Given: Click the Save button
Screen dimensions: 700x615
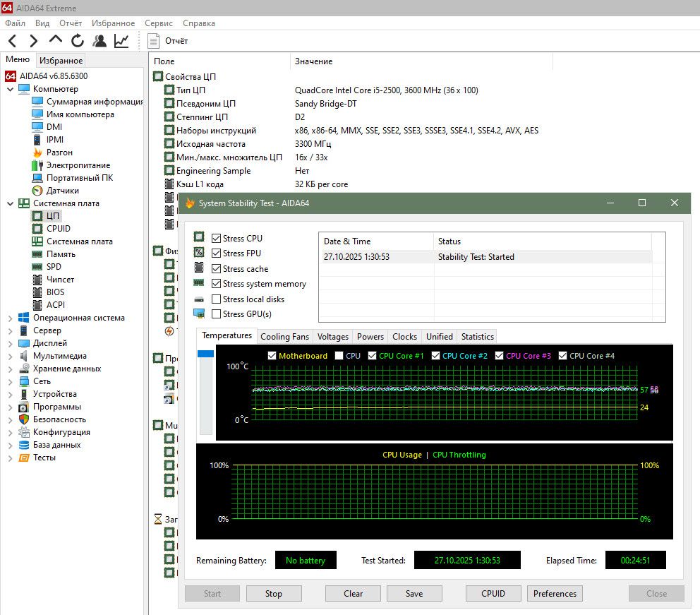Looking at the screenshot, I should click(414, 593).
